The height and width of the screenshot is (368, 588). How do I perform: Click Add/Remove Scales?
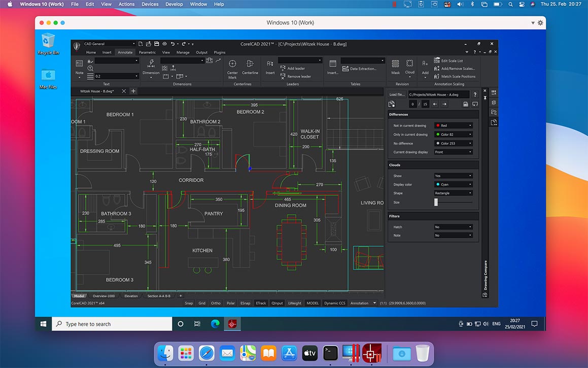click(x=454, y=69)
